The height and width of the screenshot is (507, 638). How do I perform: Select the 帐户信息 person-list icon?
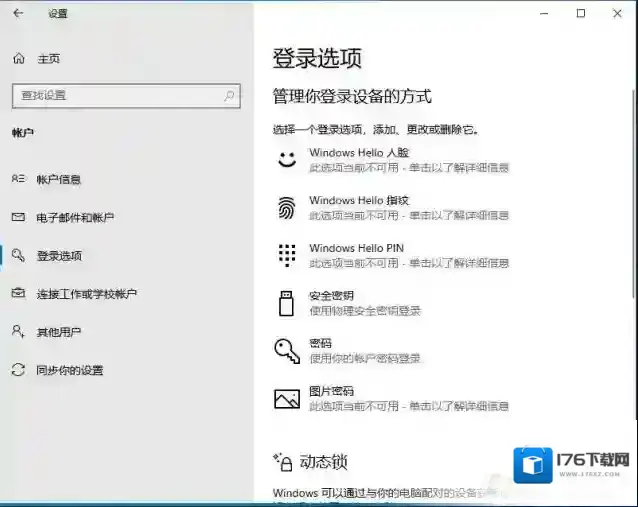point(18,179)
